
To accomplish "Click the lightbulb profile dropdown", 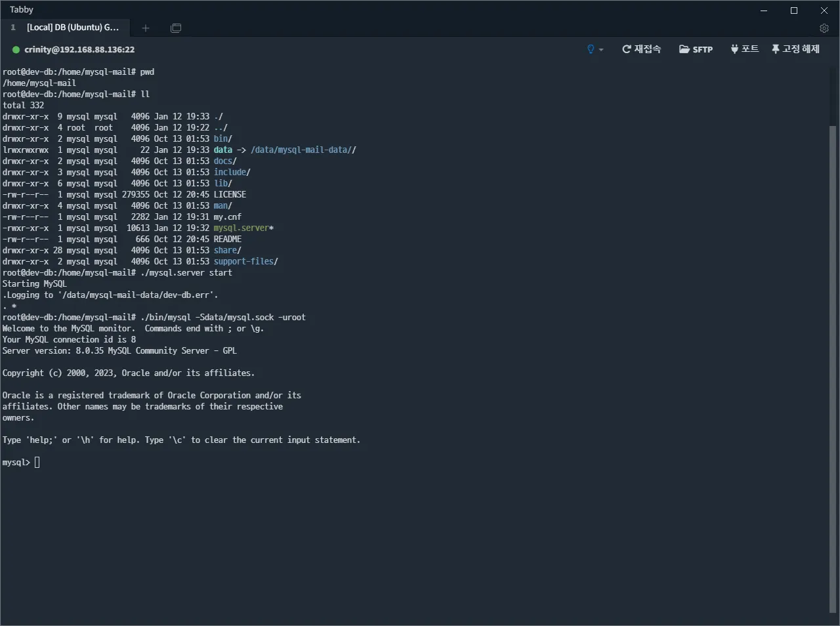I will click(x=595, y=49).
